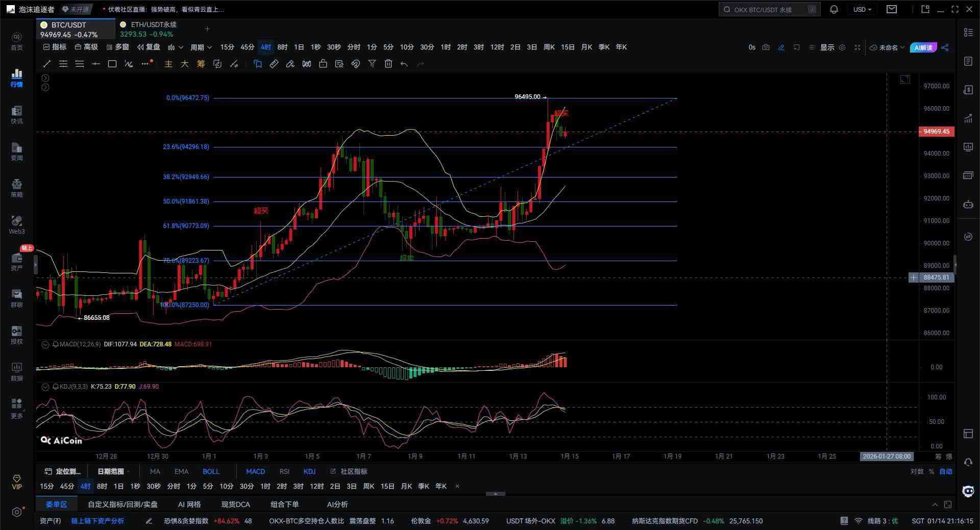Image resolution: width=980 pixels, height=530 pixels.
Task: Lock drawings with the padlock icon
Action: click(x=323, y=64)
